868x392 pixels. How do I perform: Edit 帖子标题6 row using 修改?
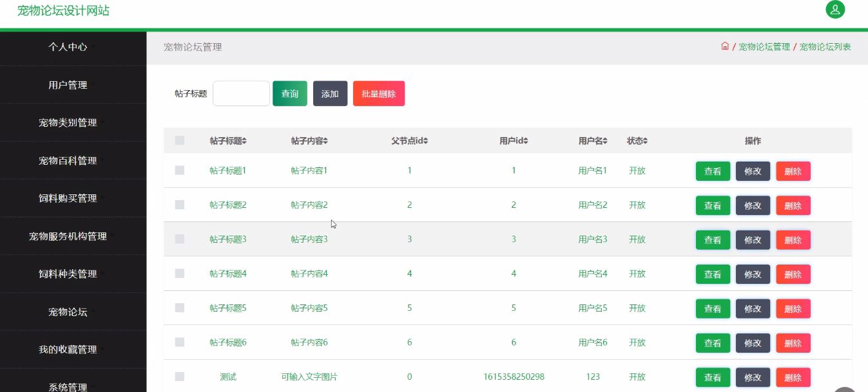pos(753,343)
